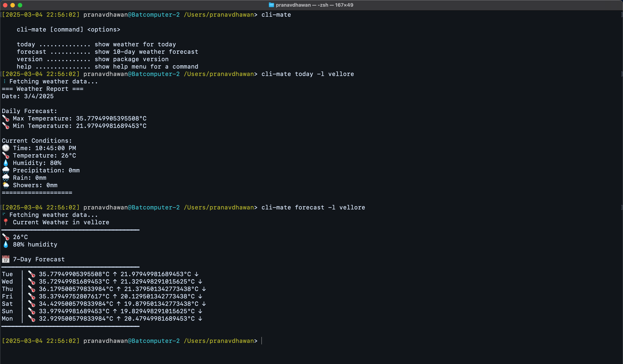Click the water droplet beside Humidity: 80%
This screenshot has width=623, height=364.
tap(6, 163)
